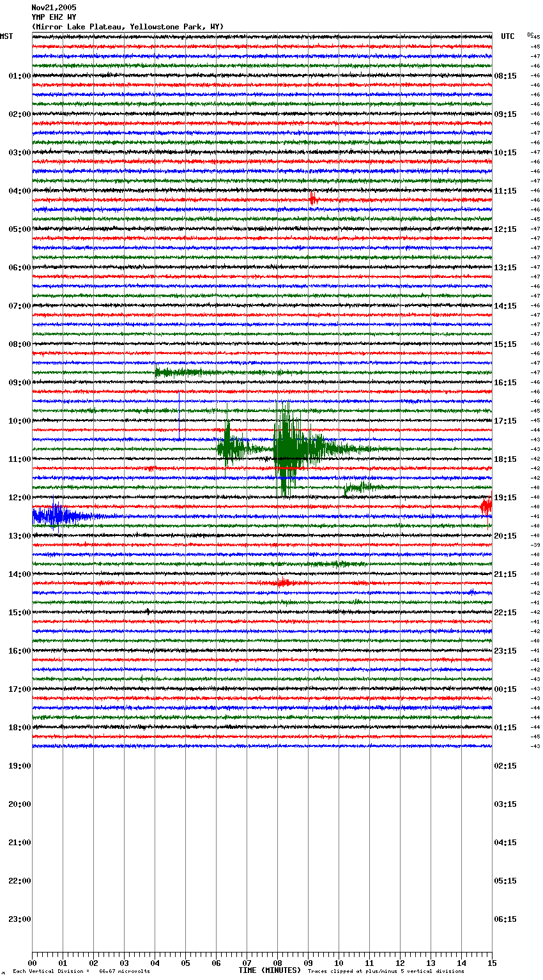Click the traces clipped footer note

(x=386, y=971)
